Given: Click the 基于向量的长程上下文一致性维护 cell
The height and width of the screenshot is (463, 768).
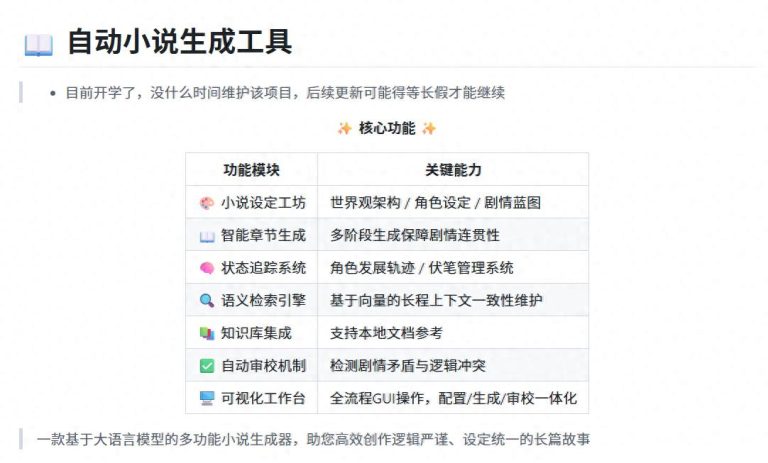Looking at the screenshot, I should tap(450, 301).
